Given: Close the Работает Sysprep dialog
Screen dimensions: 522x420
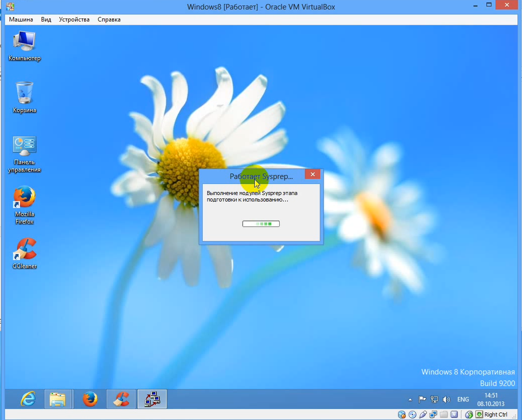Looking at the screenshot, I should pyautogui.click(x=312, y=174).
